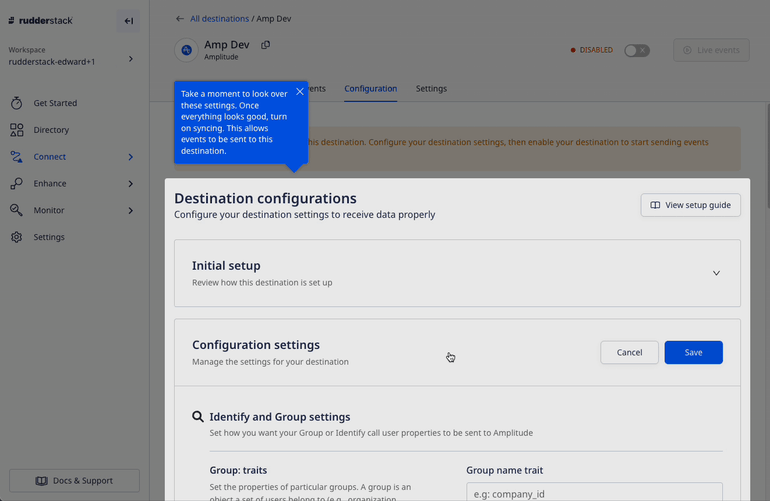Open the View setup guide button

[x=690, y=205]
